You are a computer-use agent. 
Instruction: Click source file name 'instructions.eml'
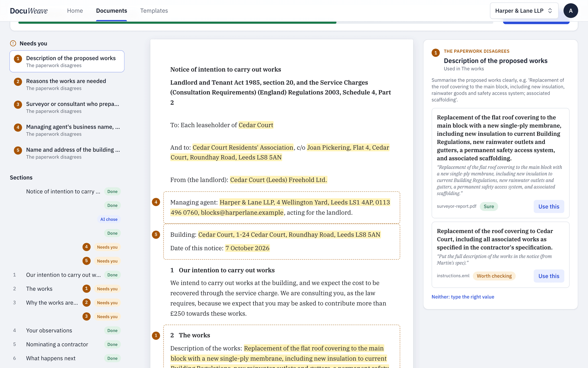click(453, 276)
